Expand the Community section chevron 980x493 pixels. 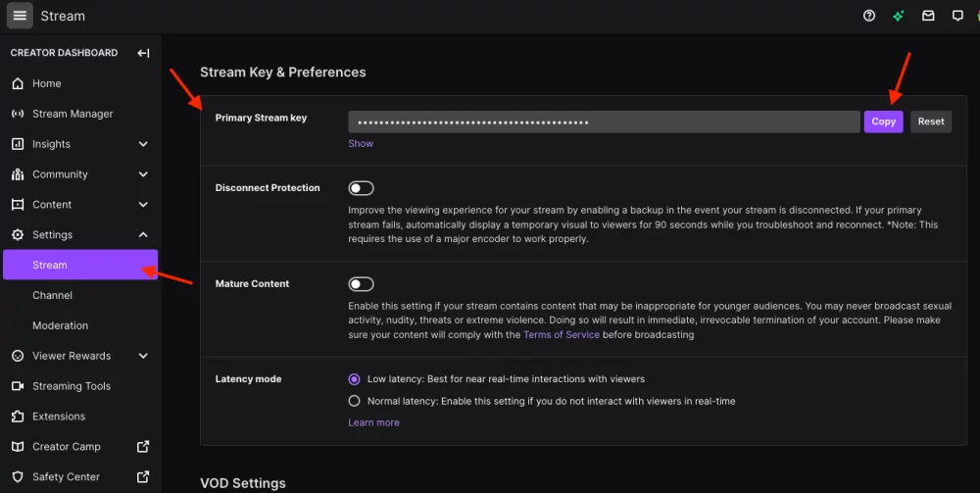point(143,174)
